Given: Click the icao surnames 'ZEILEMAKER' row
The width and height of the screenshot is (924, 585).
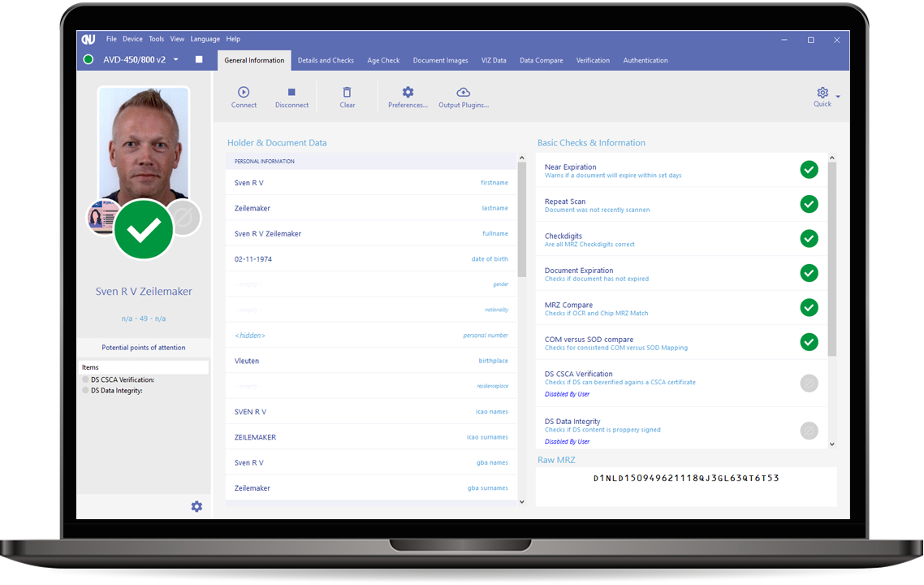Looking at the screenshot, I should click(x=371, y=437).
